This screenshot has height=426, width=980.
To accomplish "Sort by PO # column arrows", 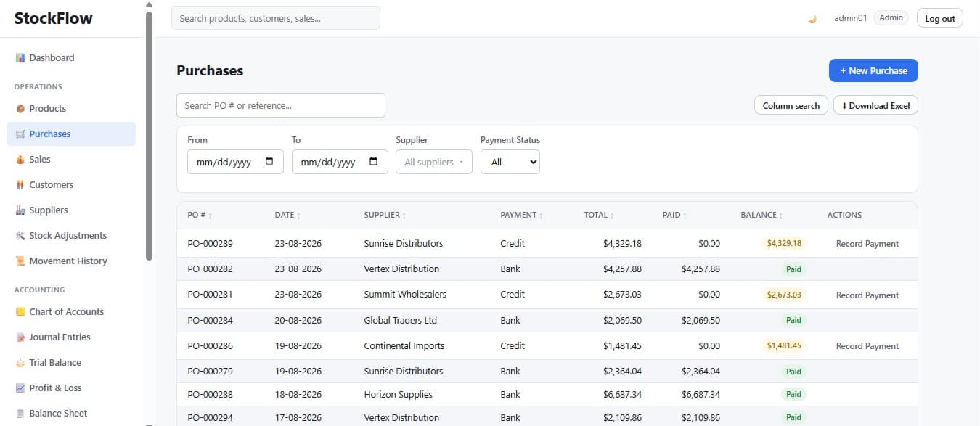I will pos(210,216).
